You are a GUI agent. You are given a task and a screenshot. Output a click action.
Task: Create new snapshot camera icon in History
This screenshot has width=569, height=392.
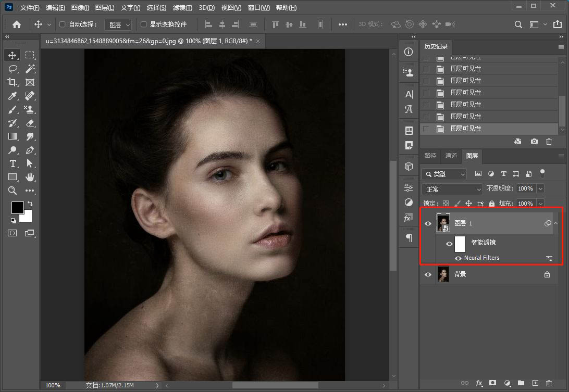click(534, 141)
